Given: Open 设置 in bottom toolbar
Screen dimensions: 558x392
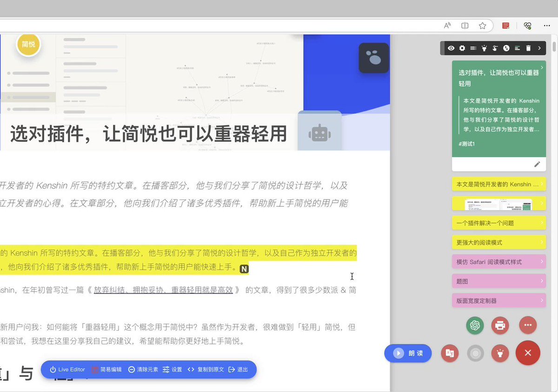Looking at the screenshot, I should click(x=173, y=370).
